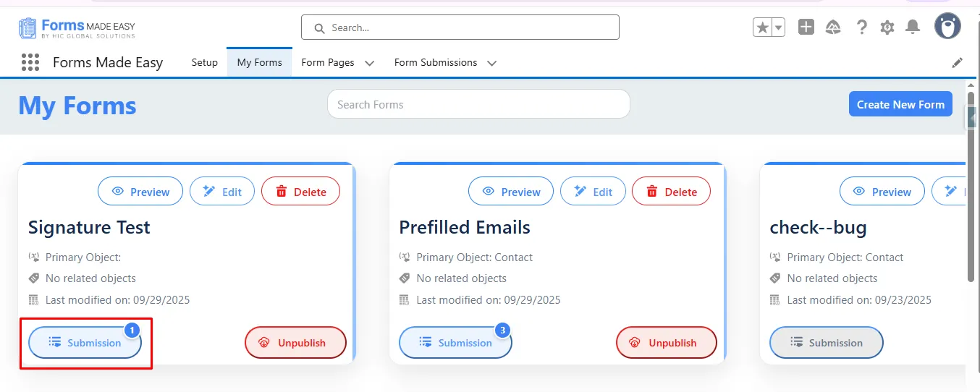980x392 pixels.
Task: Unpublish the Signature Test form
Action: click(x=295, y=343)
